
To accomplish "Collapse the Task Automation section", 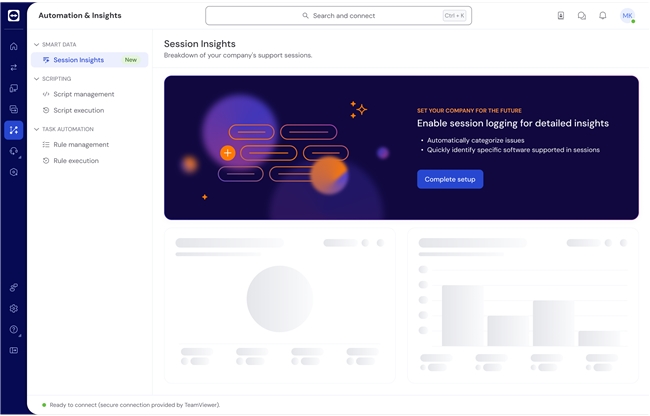I will pos(36,129).
